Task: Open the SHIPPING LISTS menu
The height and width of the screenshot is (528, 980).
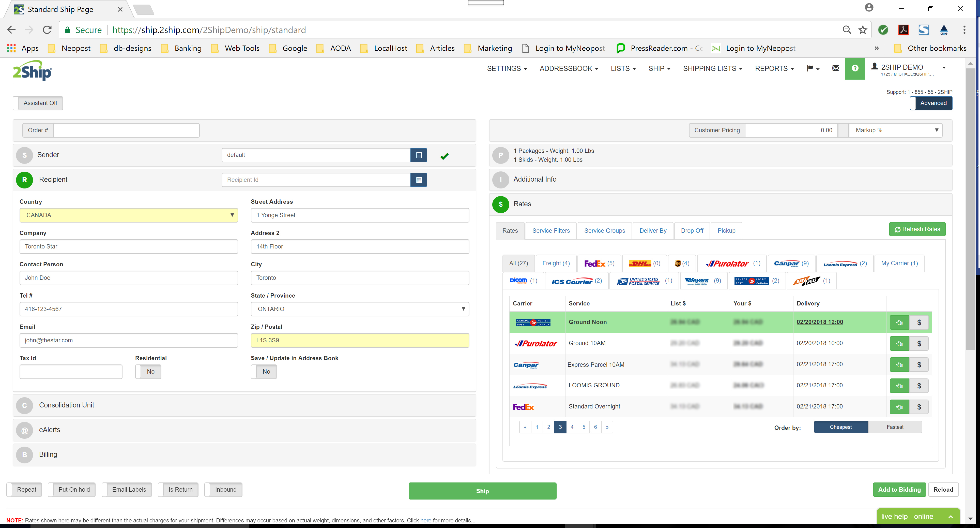Action: point(712,68)
